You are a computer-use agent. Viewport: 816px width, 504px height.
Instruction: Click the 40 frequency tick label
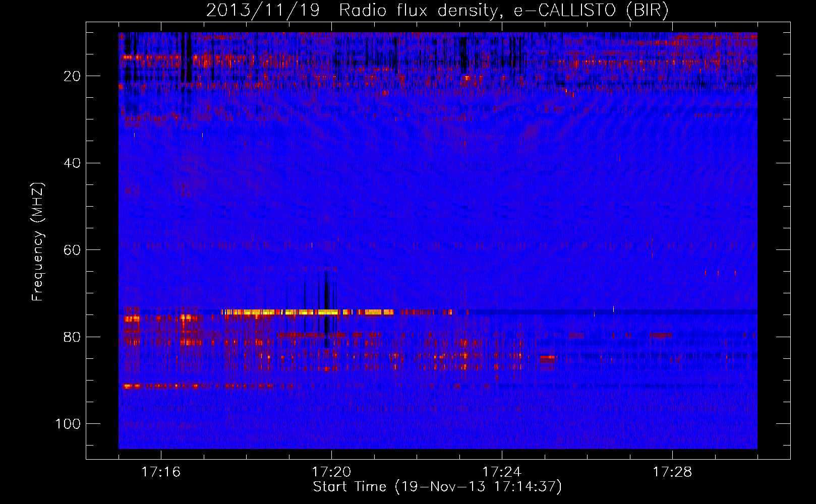pyautogui.click(x=72, y=163)
